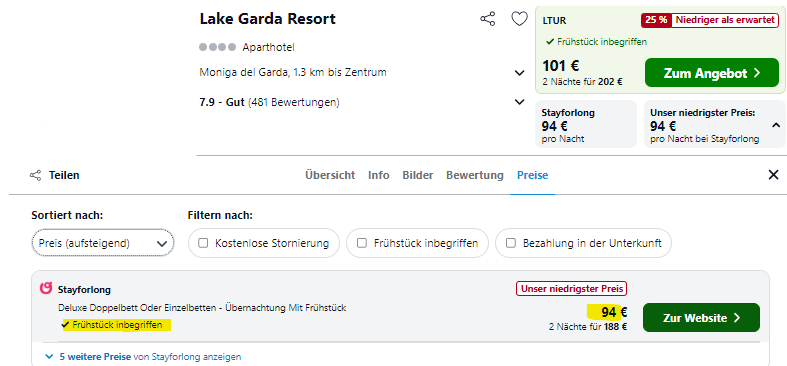Close the details panel with X
The height and width of the screenshot is (366, 787).
click(x=773, y=175)
